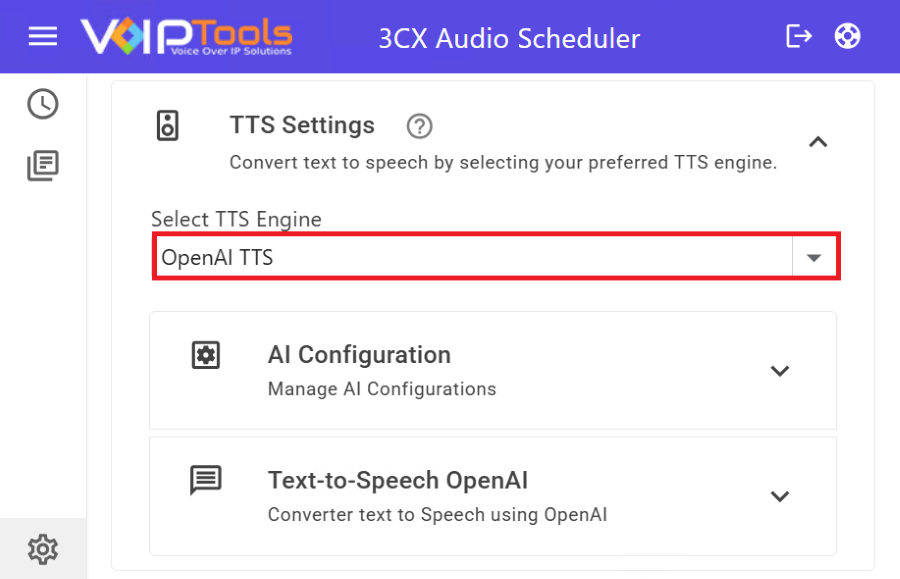Image resolution: width=900 pixels, height=579 pixels.
Task: Click the AI Configuration heading
Action: point(359,355)
